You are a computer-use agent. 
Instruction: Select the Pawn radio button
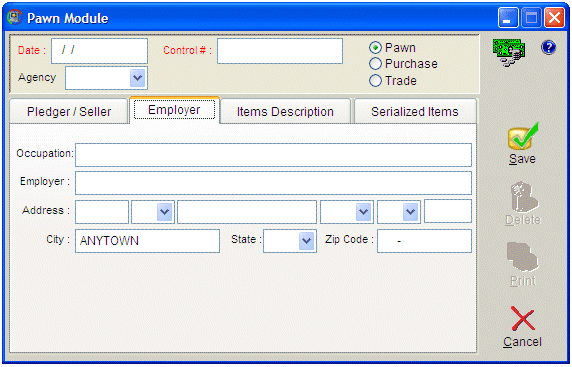[375, 48]
